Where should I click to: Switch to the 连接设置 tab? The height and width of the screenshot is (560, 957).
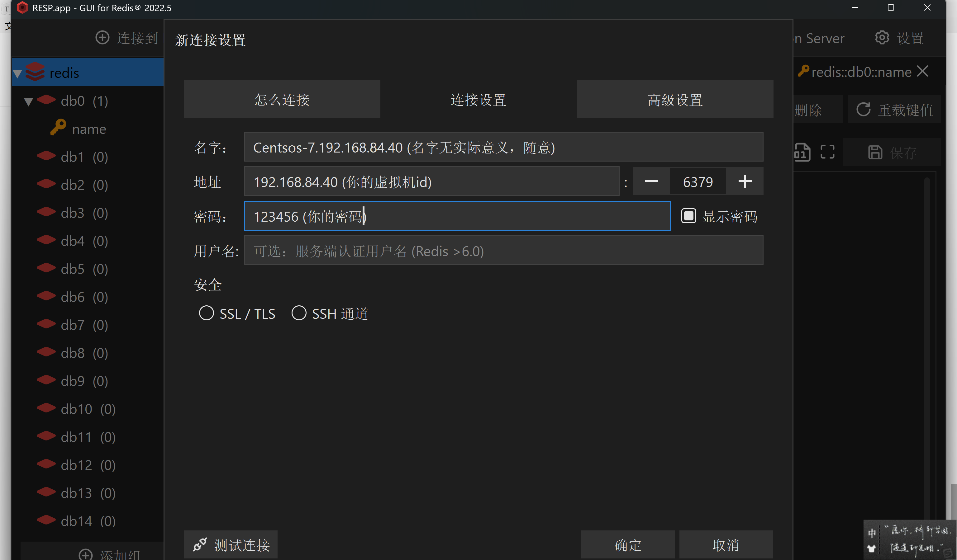pos(478,99)
